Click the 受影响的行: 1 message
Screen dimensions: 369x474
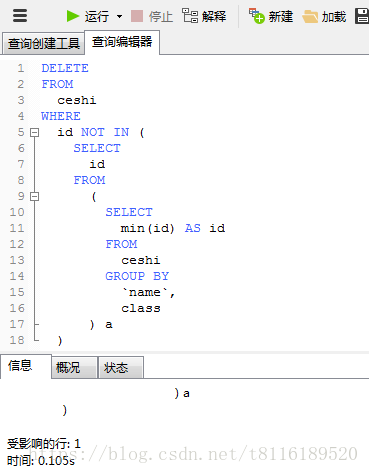pyautogui.click(x=44, y=444)
